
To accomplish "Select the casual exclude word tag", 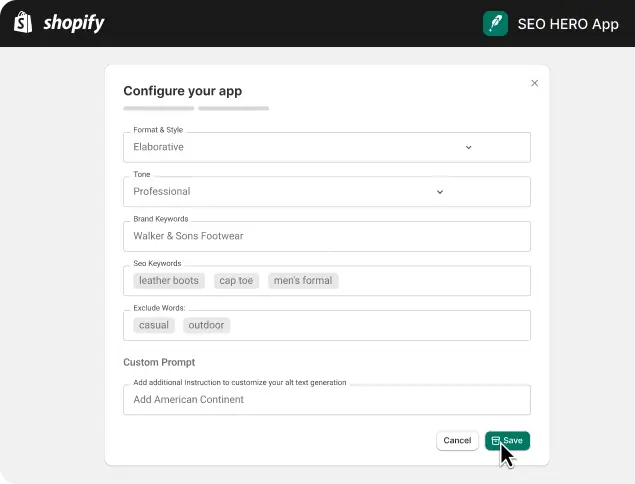I will click(x=154, y=325).
